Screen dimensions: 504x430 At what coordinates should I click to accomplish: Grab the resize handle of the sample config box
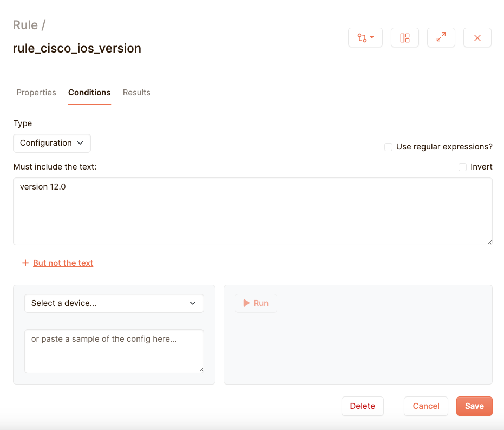click(201, 370)
